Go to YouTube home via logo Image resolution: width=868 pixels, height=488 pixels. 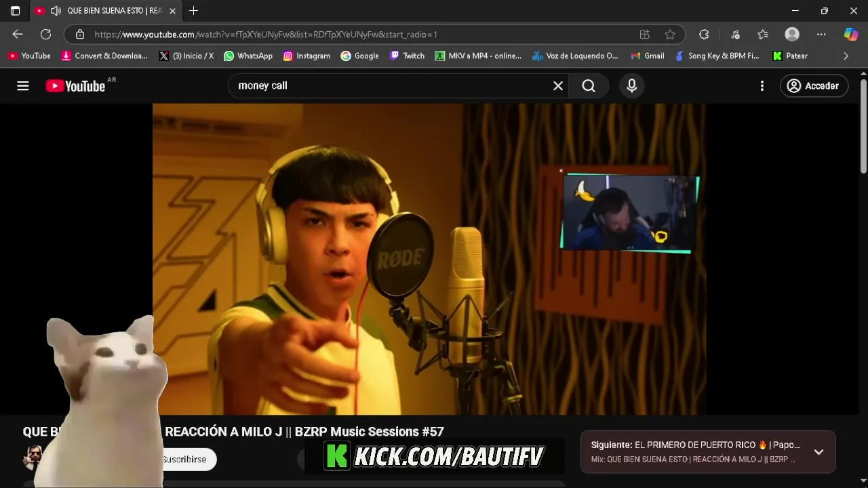point(76,86)
